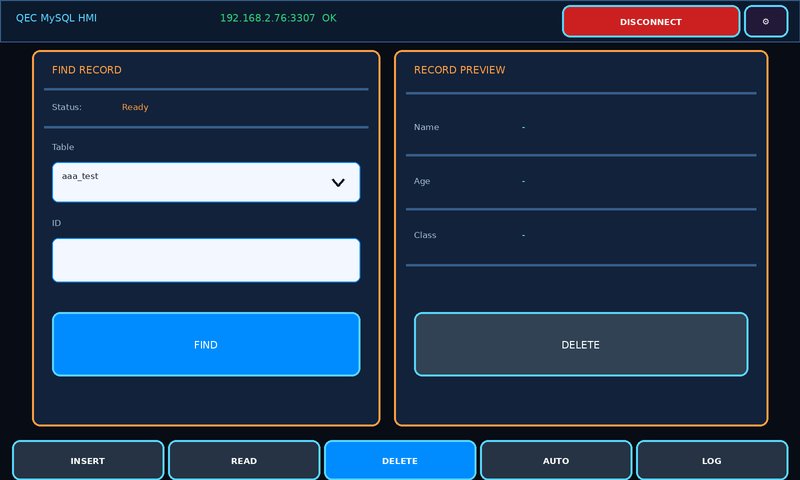
Task: Switch to the READ tab
Action: [x=244, y=461]
